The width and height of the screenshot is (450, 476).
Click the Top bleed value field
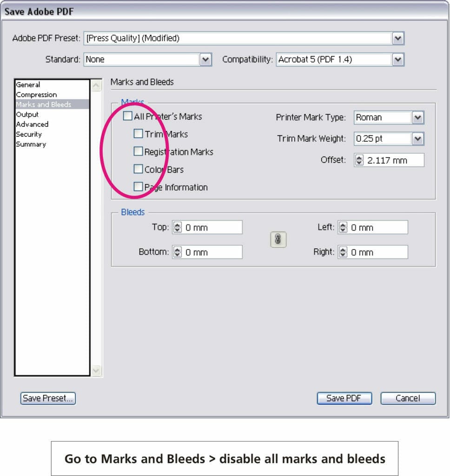point(212,228)
